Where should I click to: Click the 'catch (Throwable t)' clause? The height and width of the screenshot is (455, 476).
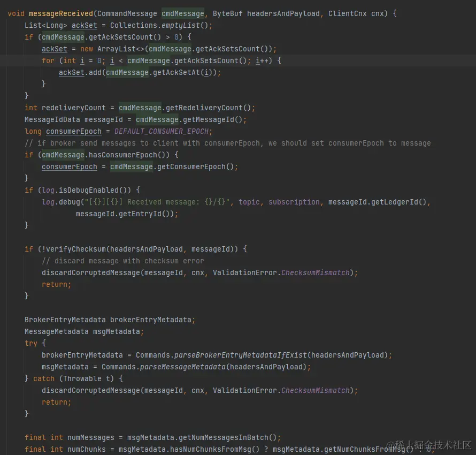(x=73, y=379)
